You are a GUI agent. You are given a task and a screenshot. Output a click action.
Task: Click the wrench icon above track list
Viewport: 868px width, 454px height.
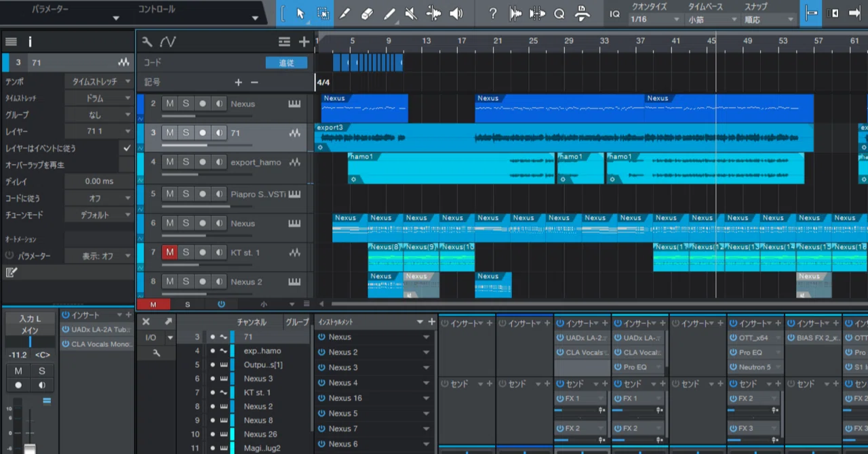[x=147, y=42]
